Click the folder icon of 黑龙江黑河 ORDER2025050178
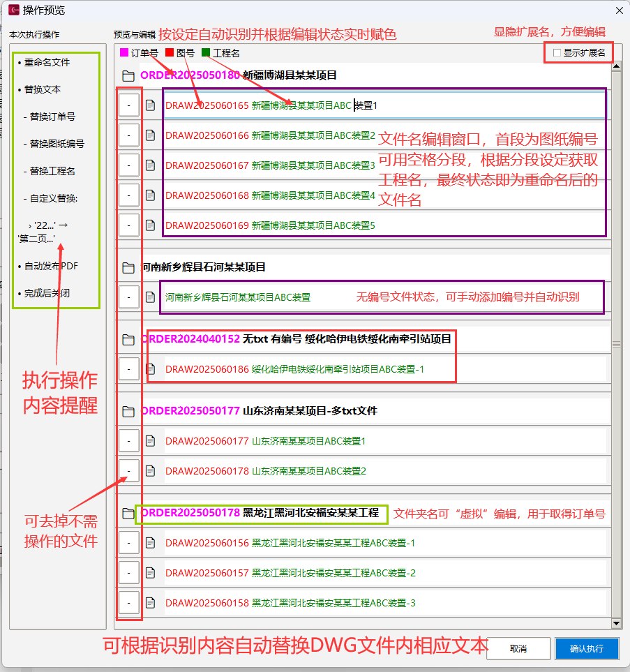Viewport: 630px width, 672px height. [130, 512]
